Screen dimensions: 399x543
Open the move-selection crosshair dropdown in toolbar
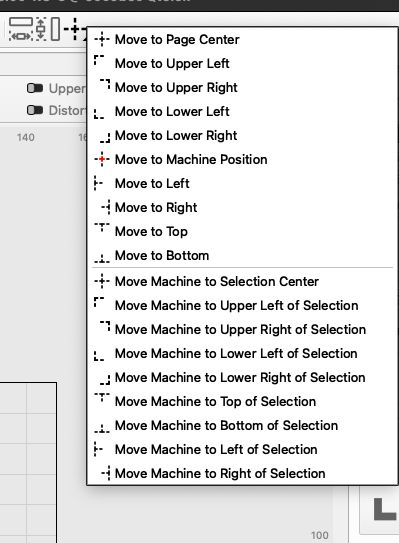coord(75,29)
